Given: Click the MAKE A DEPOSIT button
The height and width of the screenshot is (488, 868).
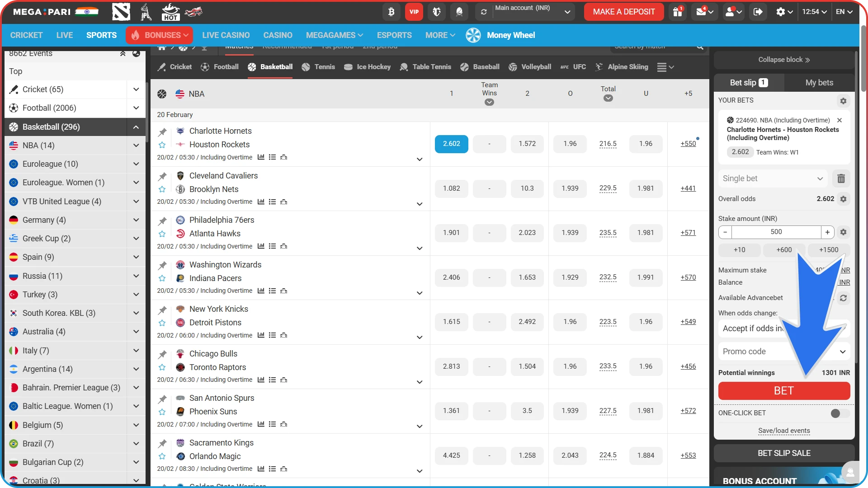Looking at the screenshot, I should pyautogui.click(x=623, y=12).
